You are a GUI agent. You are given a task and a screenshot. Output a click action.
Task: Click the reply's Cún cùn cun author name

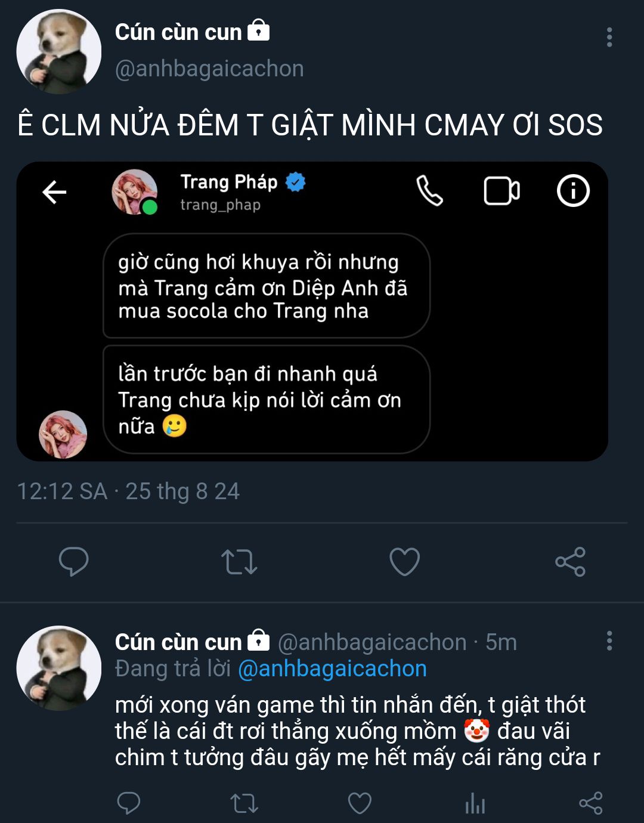click(x=178, y=642)
